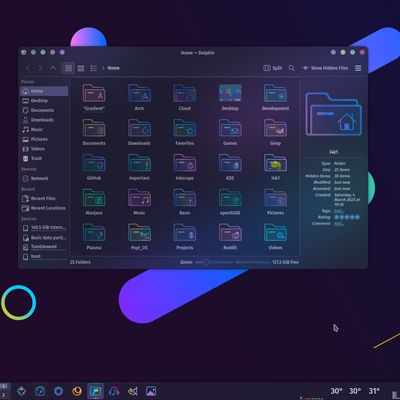Toggle Show Hidden Files
The width and height of the screenshot is (400, 400).
coord(325,68)
